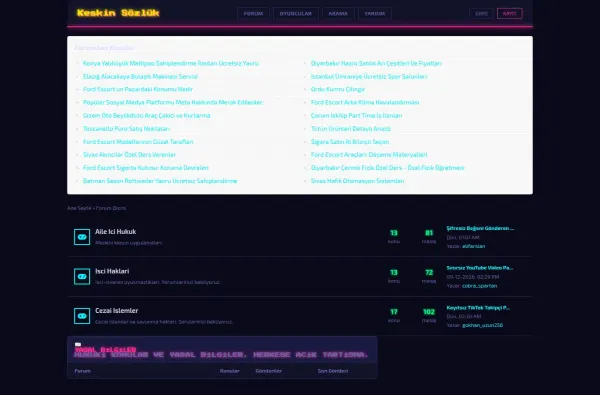Open Ford Escort Sigorta Kutusu link
This screenshot has width=600, height=395.
(x=146, y=168)
